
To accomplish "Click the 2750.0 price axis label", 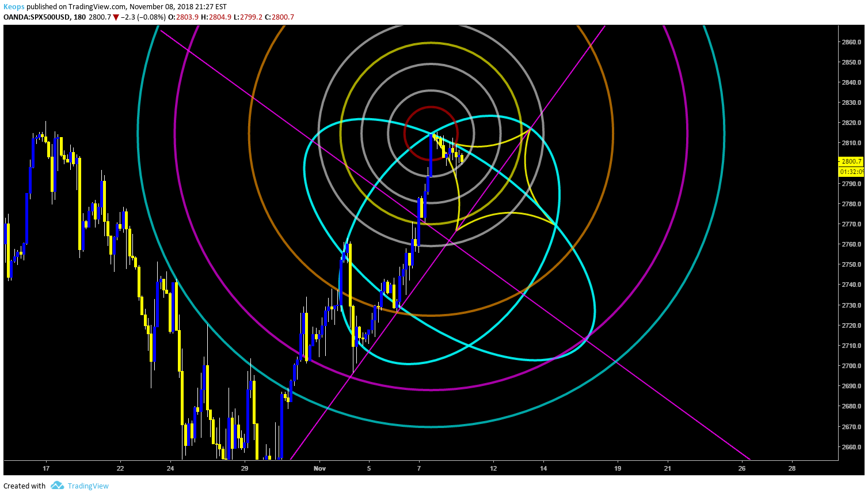I will [x=851, y=264].
